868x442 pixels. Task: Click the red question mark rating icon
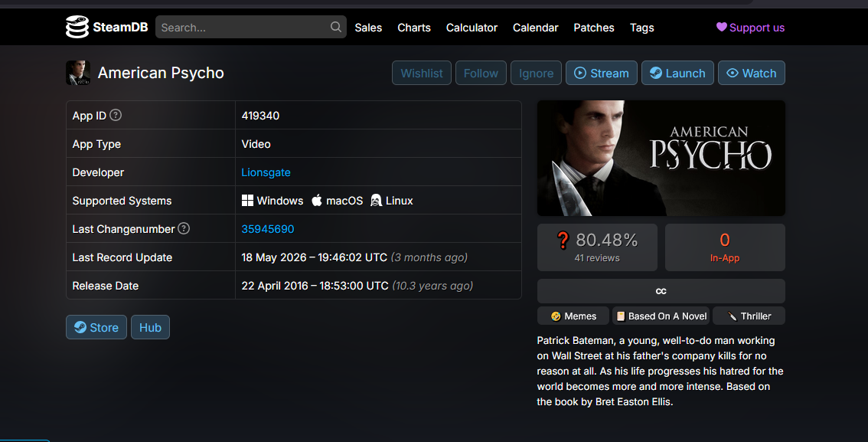563,241
